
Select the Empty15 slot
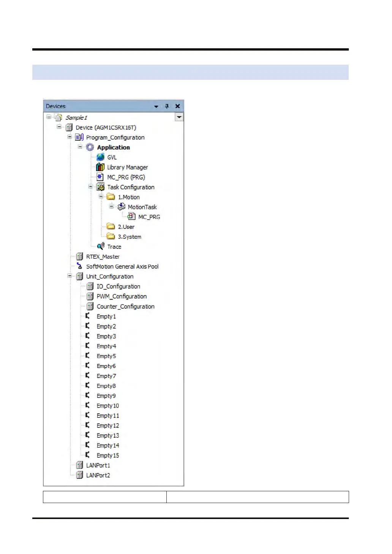tap(108, 455)
